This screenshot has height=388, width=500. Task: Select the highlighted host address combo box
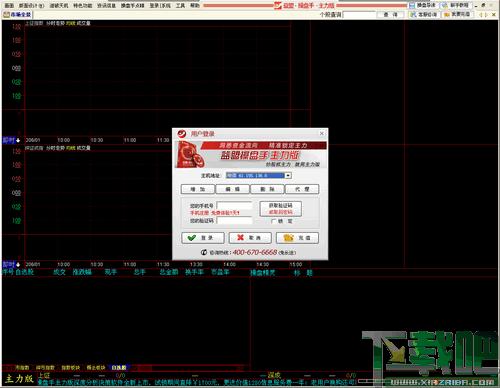pyautogui.click(x=259, y=175)
